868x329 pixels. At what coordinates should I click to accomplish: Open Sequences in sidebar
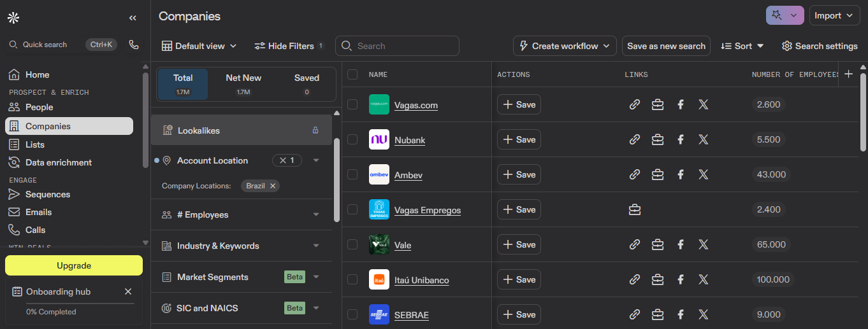pyautogui.click(x=69, y=194)
